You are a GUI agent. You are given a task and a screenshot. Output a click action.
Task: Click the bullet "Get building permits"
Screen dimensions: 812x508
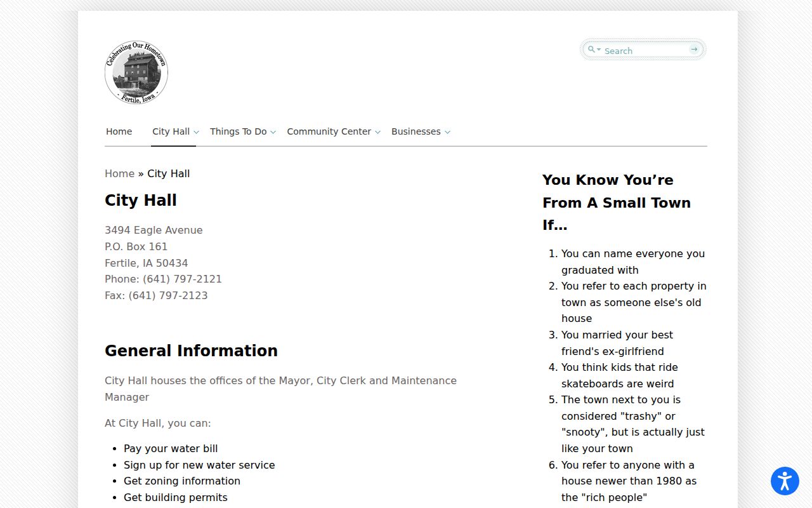coord(176,497)
